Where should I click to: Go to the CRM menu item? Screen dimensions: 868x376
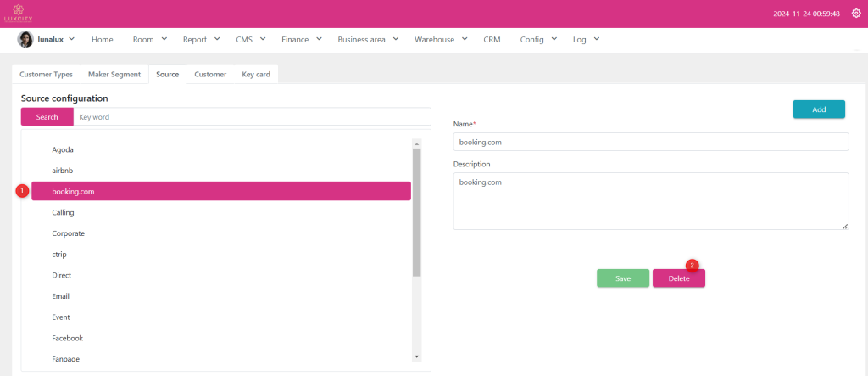tap(492, 39)
